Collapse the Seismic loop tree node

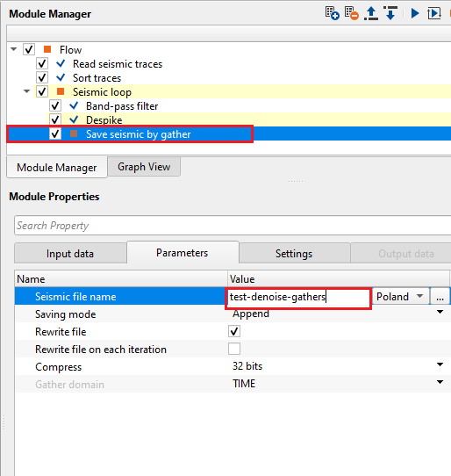[27, 91]
